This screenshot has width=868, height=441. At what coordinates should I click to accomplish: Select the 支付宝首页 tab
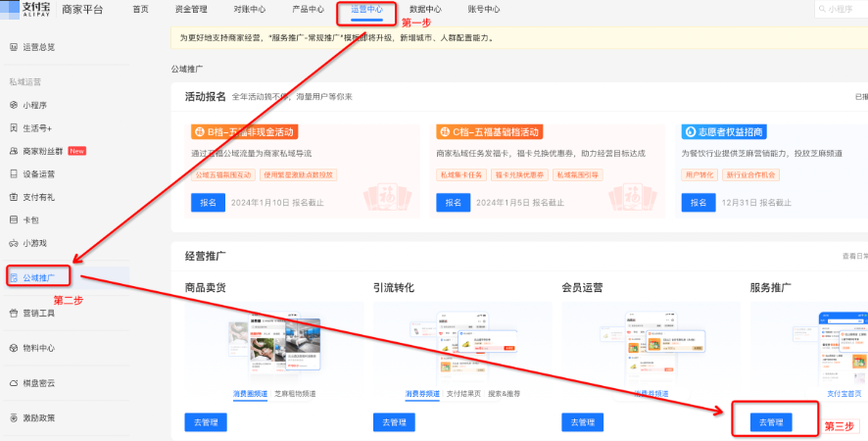pos(844,394)
